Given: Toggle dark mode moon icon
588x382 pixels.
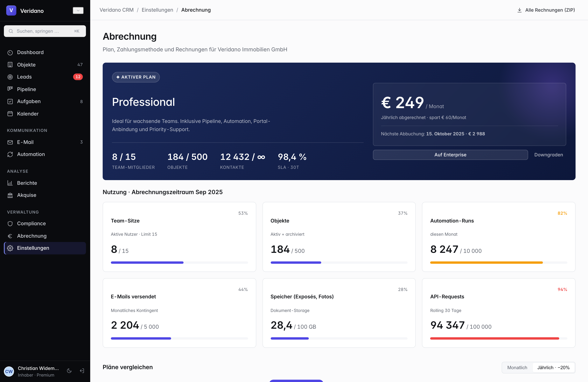Looking at the screenshot, I should point(69,371).
